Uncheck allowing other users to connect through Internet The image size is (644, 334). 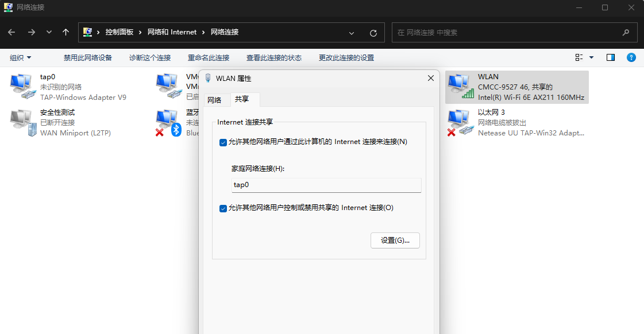[x=223, y=142]
